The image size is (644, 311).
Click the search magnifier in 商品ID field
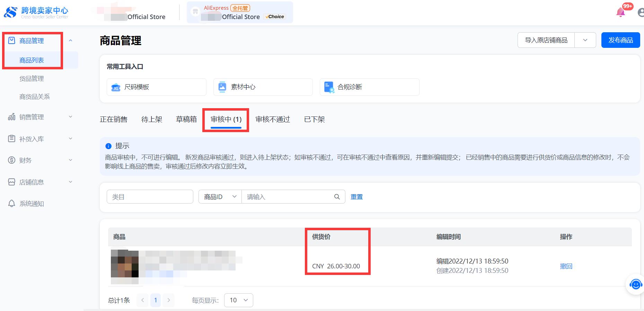pyautogui.click(x=337, y=197)
